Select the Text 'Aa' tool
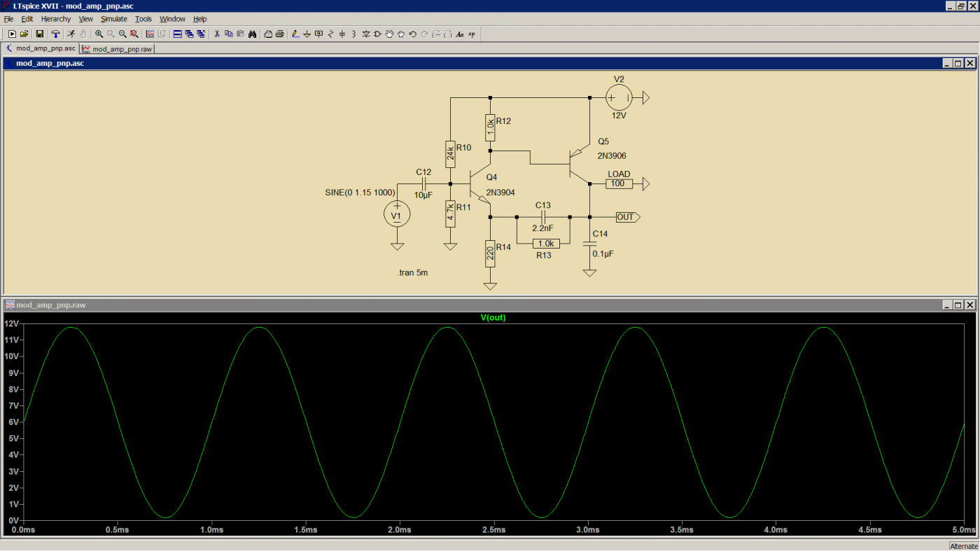980x551 pixels. [x=460, y=34]
